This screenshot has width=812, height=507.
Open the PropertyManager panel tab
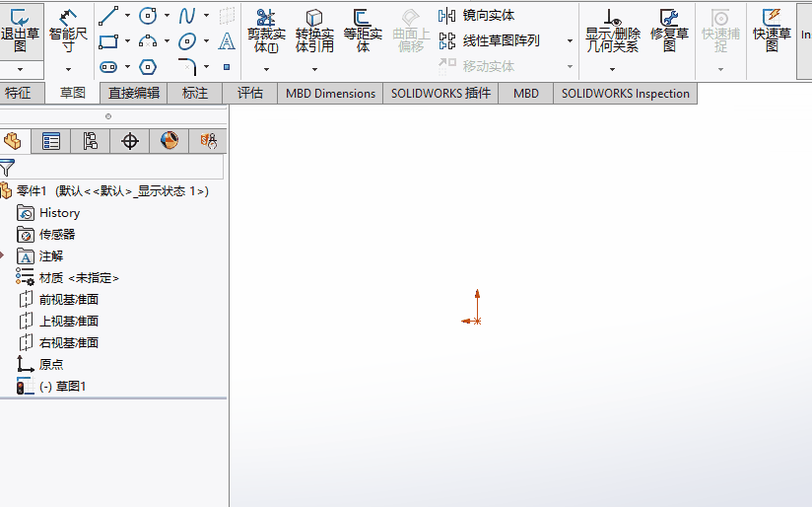pyautogui.click(x=51, y=141)
